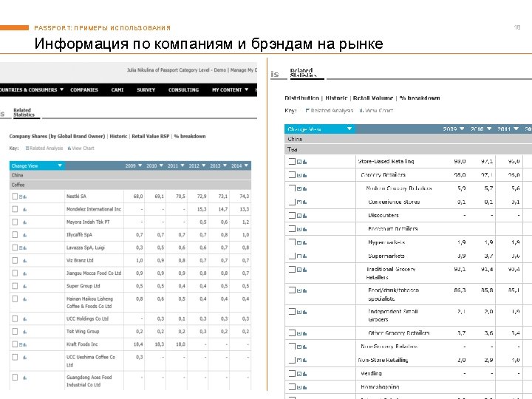Viewport: 532px width, 399px height.
Task: Open chart icon in Hypermarkets row
Action: click(x=304, y=242)
